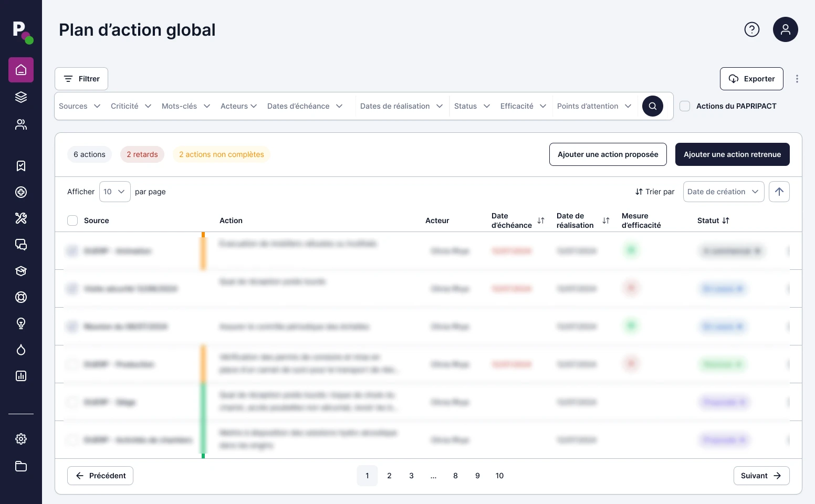The image size is (815, 504).
Task: Check the select-all checkbox beside Source
Action: 72,220
